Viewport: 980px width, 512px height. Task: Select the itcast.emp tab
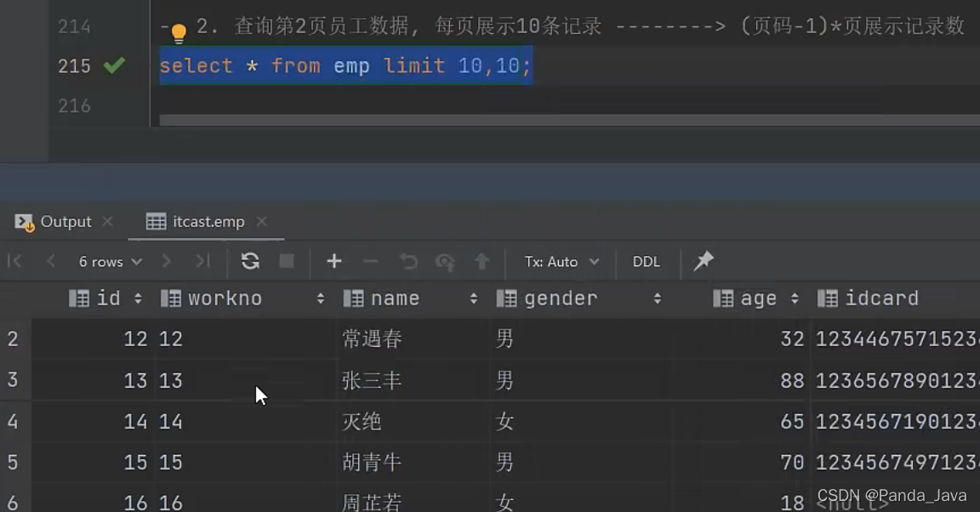click(208, 221)
